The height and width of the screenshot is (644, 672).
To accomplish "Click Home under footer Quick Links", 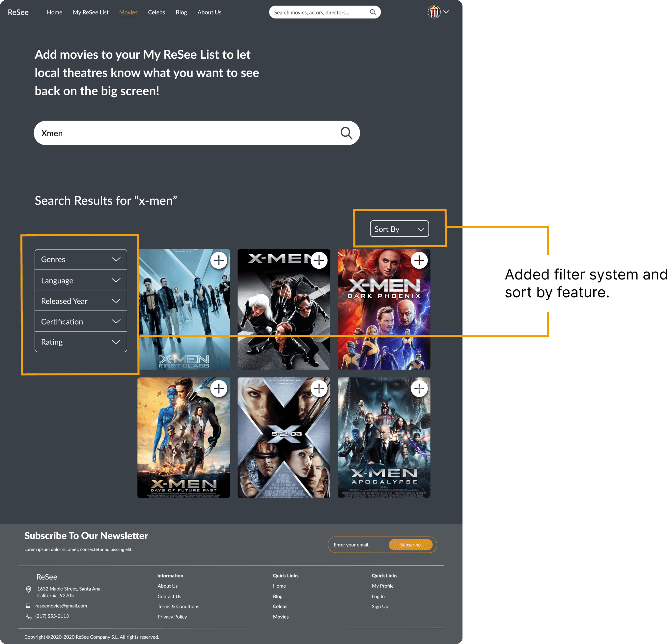I will (x=279, y=586).
